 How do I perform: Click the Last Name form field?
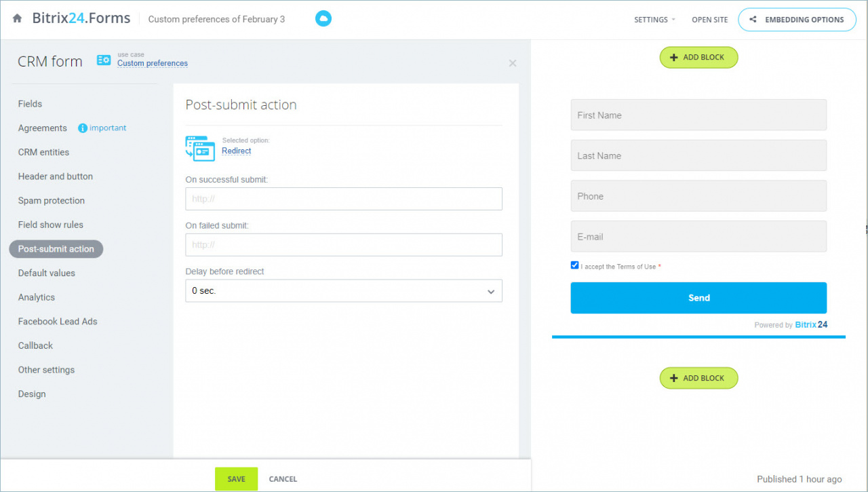(x=698, y=155)
